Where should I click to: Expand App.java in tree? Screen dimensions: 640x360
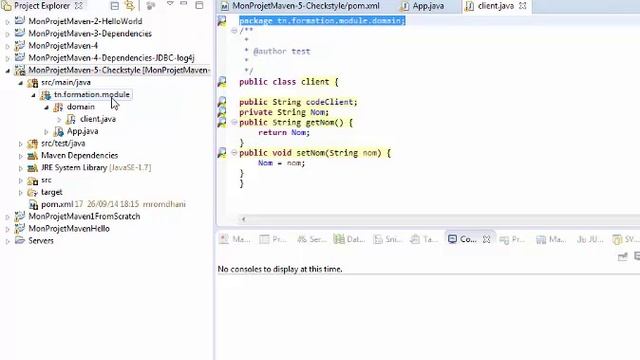point(47,132)
